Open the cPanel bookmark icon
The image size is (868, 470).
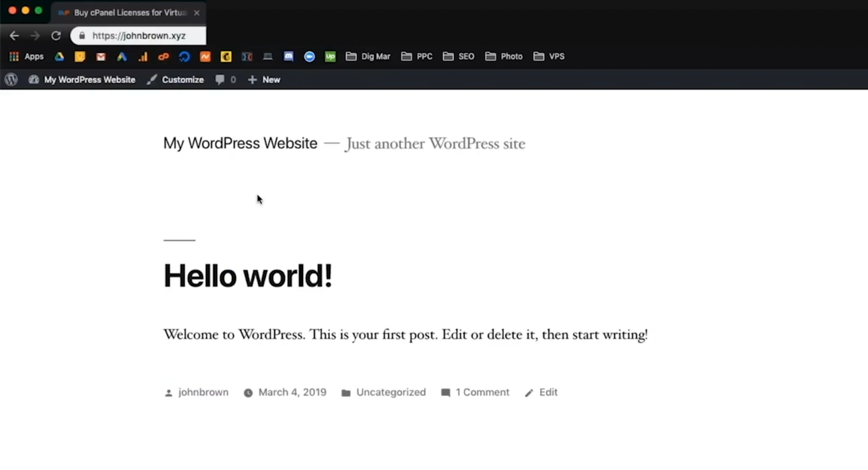tap(163, 57)
